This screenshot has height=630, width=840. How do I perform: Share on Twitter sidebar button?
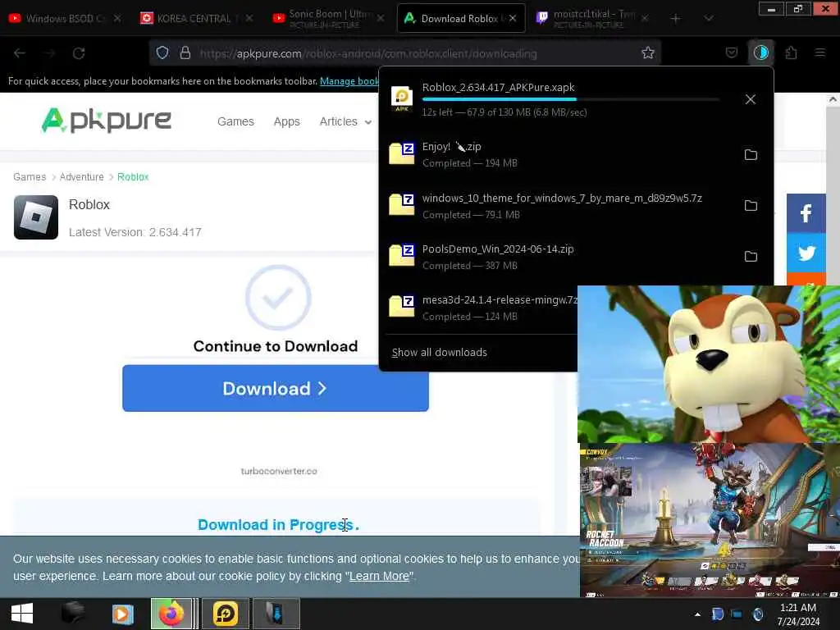click(x=806, y=253)
